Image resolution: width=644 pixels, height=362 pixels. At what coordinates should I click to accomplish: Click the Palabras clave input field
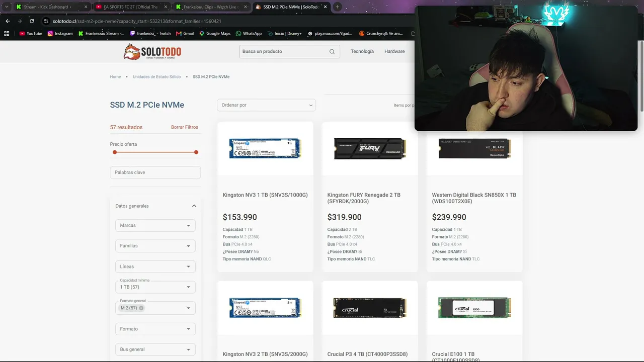[x=155, y=172]
